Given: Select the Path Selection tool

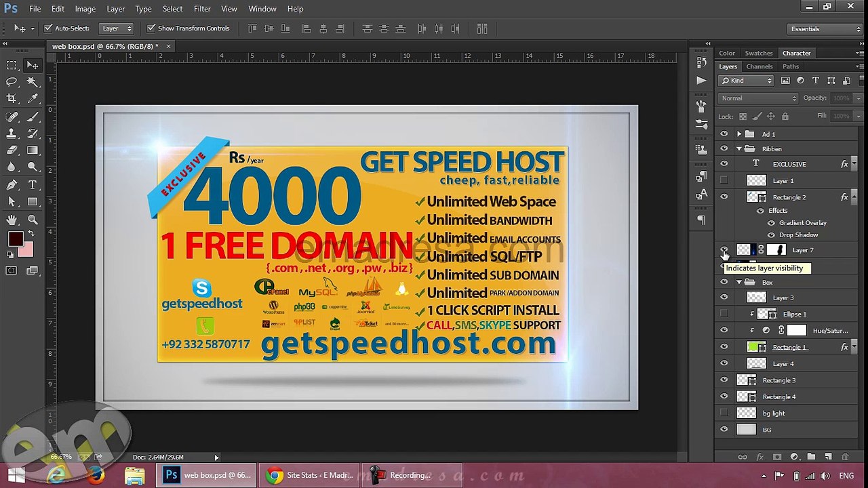Looking at the screenshot, I should coord(12,202).
